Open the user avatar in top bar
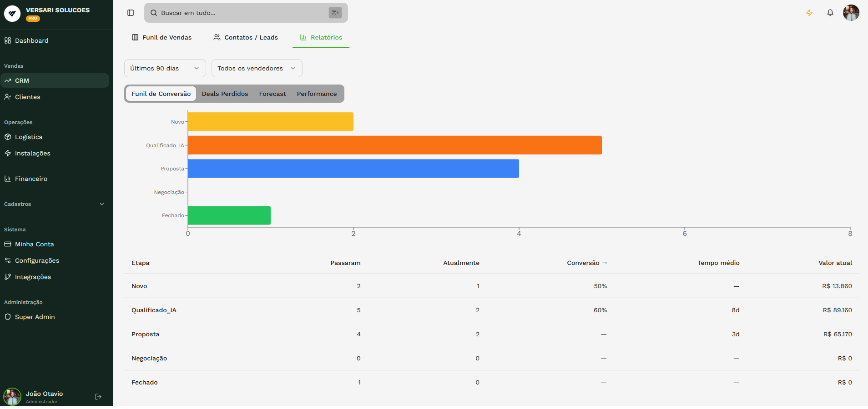 (x=851, y=13)
